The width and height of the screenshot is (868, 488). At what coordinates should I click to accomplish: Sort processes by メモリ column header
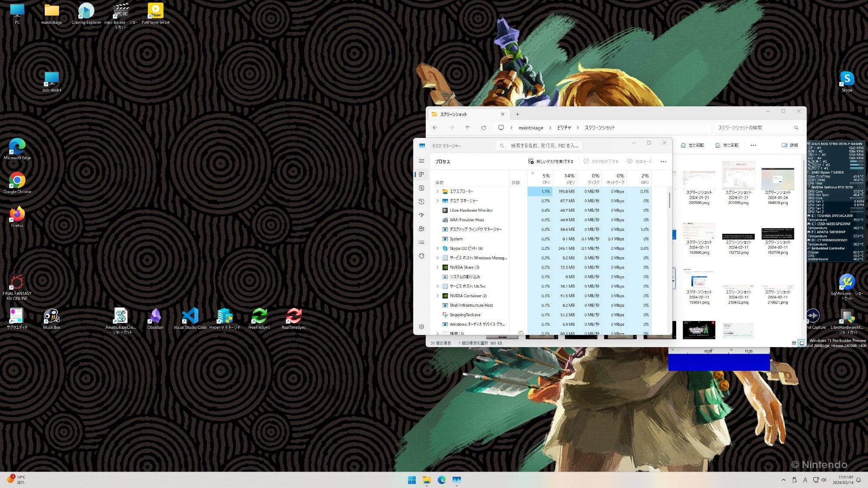(x=564, y=179)
